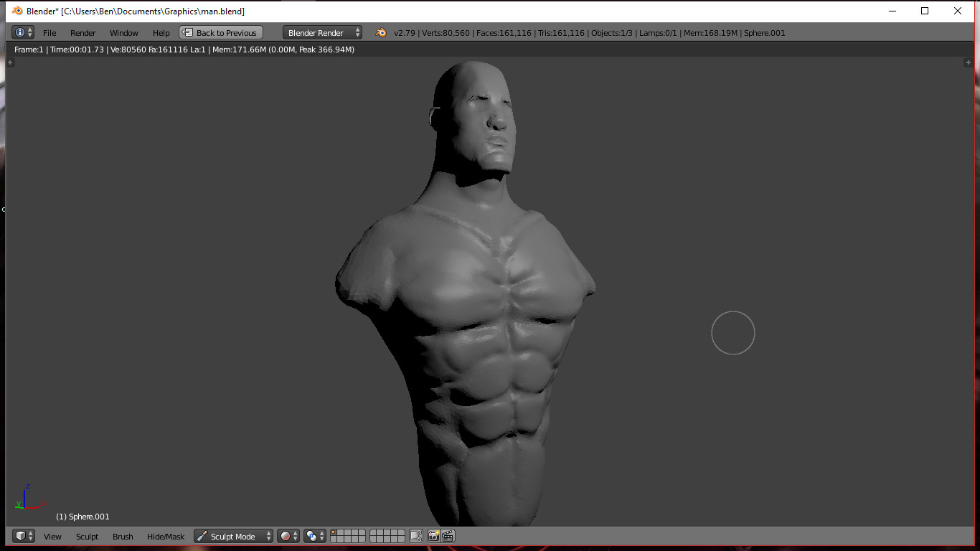980x551 pixels.
Task: Click the Mem:168.19M statistic
Action: (710, 33)
